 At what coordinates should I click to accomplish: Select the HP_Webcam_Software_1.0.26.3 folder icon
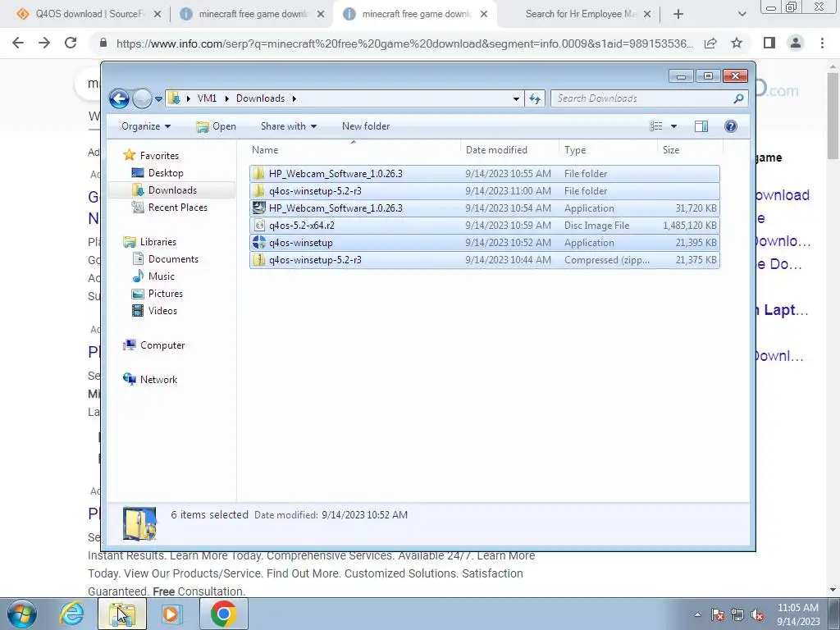tap(259, 174)
